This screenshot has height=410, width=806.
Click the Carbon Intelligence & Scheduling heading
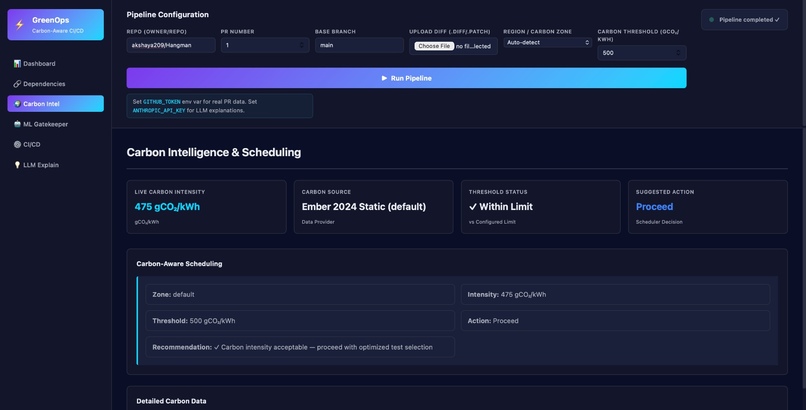click(x=214, y=152)
